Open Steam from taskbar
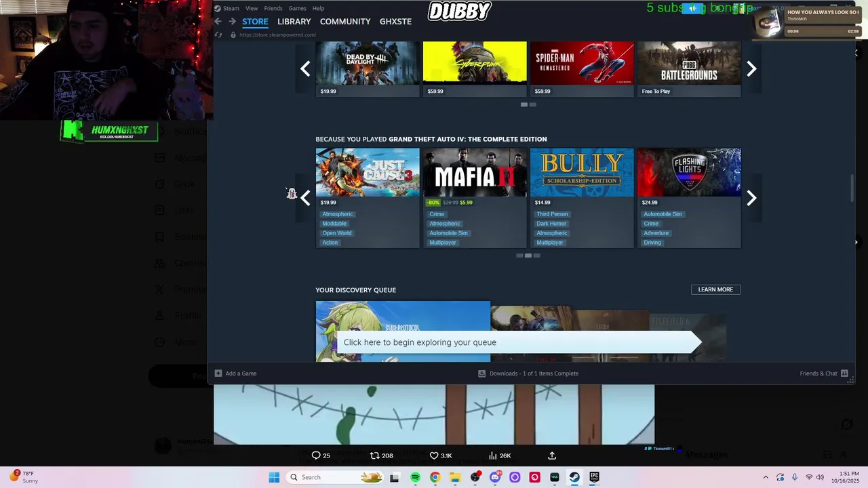The height and width of the screenshot is (488, 868). [574, 477]
